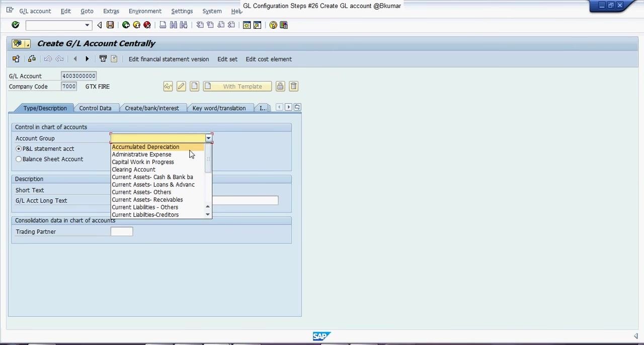Open the Edit menu
Viewport: 644px width, 345px height.
(x=66, y=11)
